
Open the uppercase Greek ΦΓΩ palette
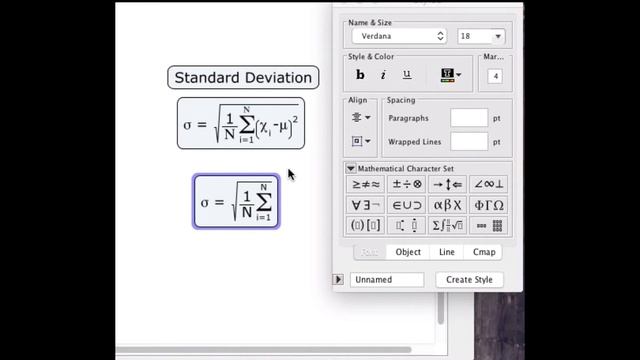(x=489, y=205)
